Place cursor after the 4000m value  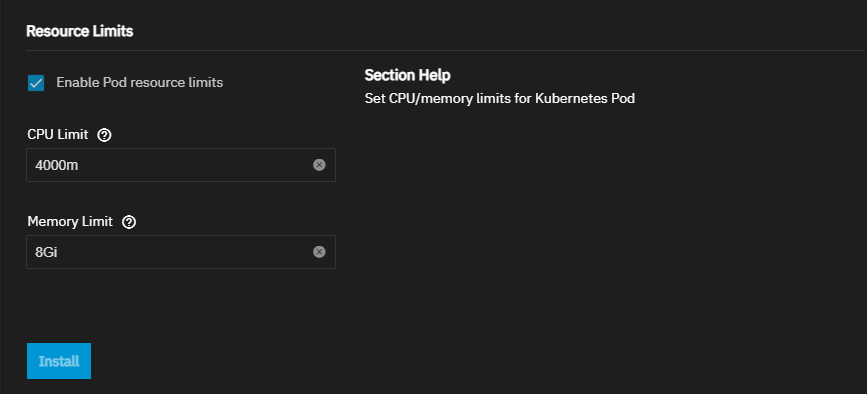point(79,165)
